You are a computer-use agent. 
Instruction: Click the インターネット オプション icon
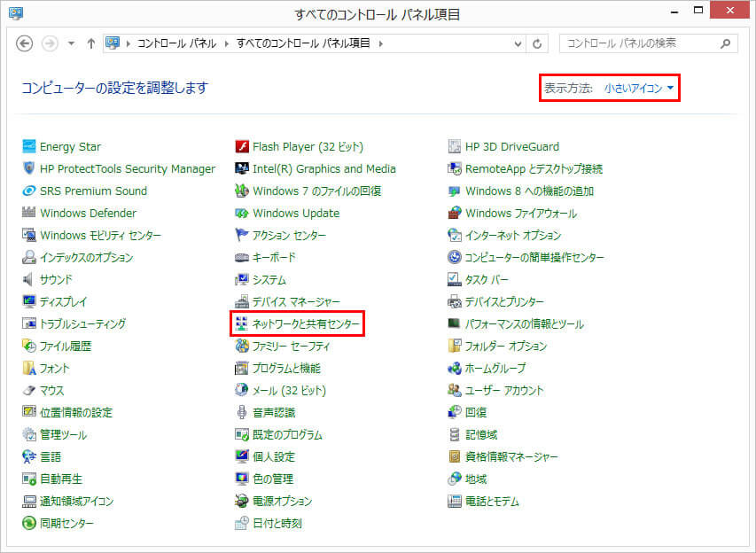point(454,235)
